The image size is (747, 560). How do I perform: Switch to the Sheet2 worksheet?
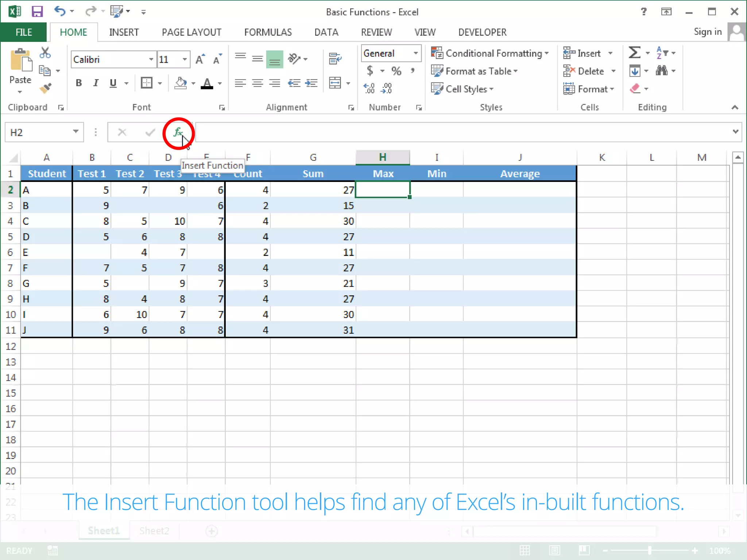tap(154, 531)
